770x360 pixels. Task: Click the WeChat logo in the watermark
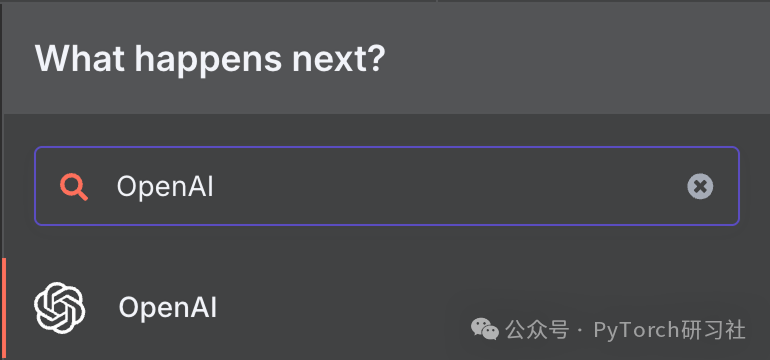click(484, 329)
